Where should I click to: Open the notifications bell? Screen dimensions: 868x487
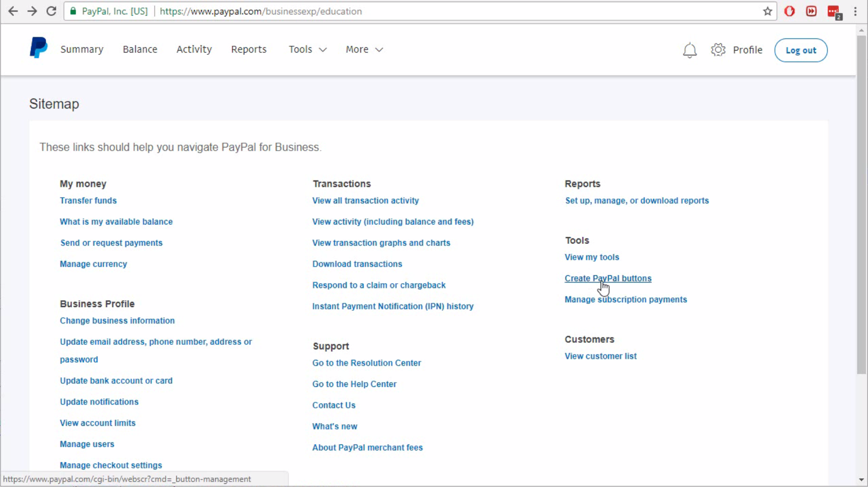pyautogui.click(x=690, y=50)
